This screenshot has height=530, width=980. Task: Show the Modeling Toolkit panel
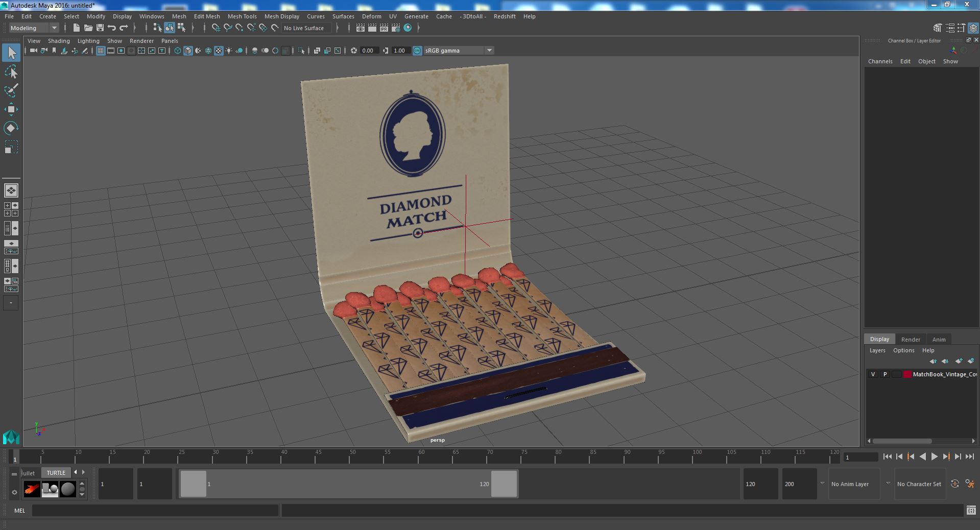point(938,28)
